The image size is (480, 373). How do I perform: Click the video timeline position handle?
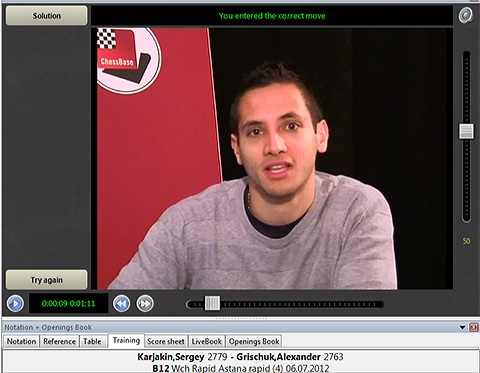pos(212,303)
